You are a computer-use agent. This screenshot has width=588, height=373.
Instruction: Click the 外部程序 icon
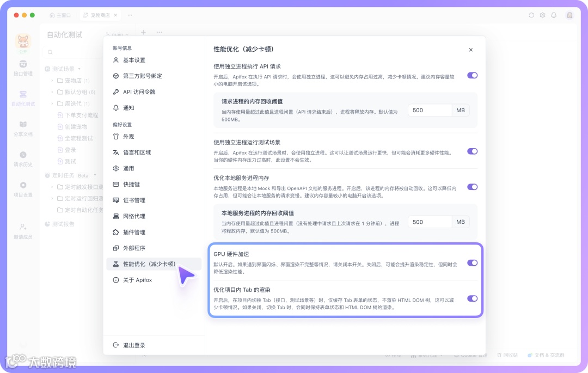click(x=116, y=248)
